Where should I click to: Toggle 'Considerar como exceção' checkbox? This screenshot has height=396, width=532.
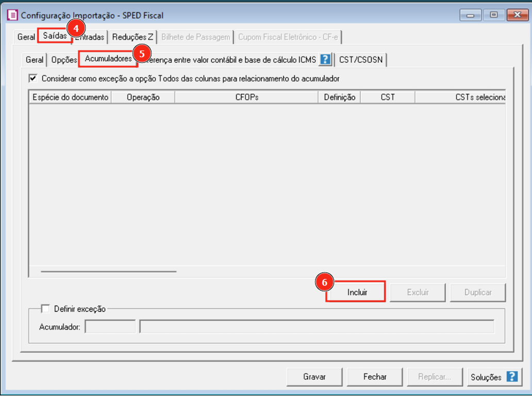click(34, 78)
